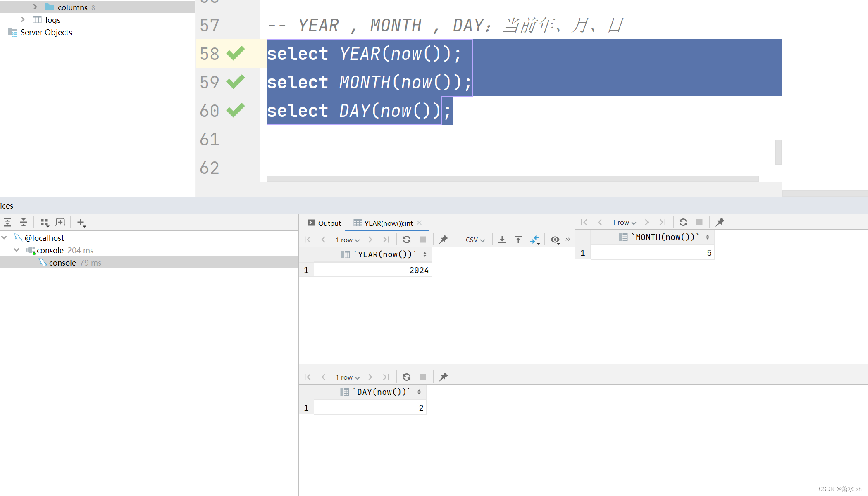The height and width of the screenshot is (496, 868).
Task: Go to next page in MONTH result
Action: pos(647,222)
